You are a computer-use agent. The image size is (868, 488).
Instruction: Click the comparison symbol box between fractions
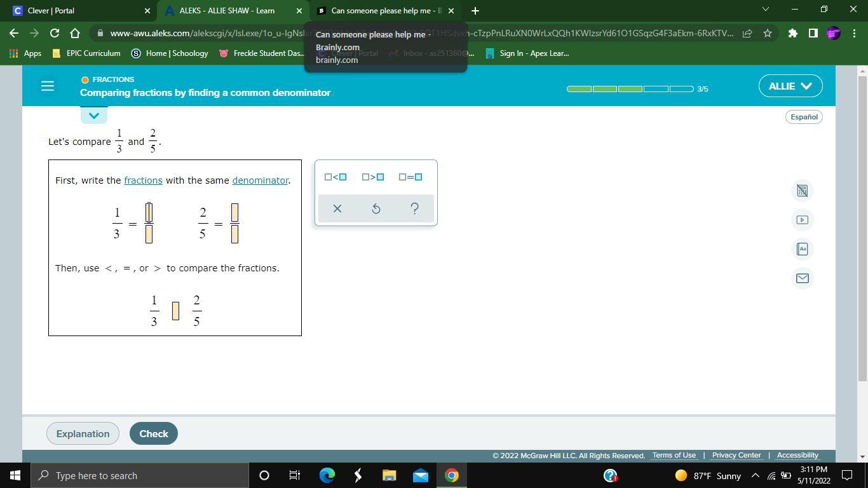pos(175,311)
